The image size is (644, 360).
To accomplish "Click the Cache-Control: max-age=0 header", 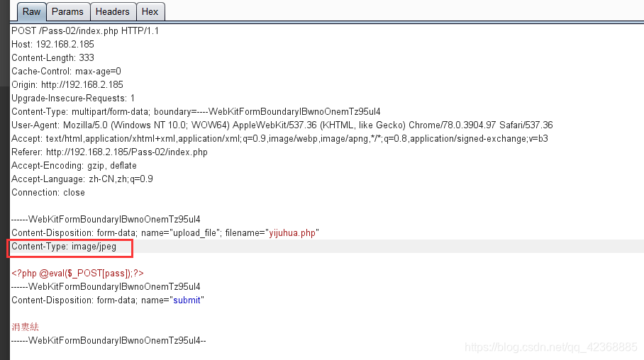I will [x=66, y=72].
